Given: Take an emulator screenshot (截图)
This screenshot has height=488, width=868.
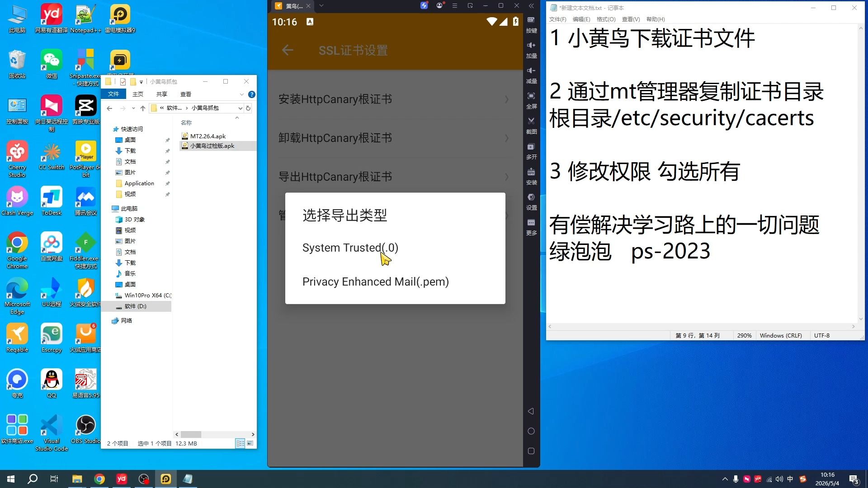Looking at the screenshot, I should pos(531,121).
